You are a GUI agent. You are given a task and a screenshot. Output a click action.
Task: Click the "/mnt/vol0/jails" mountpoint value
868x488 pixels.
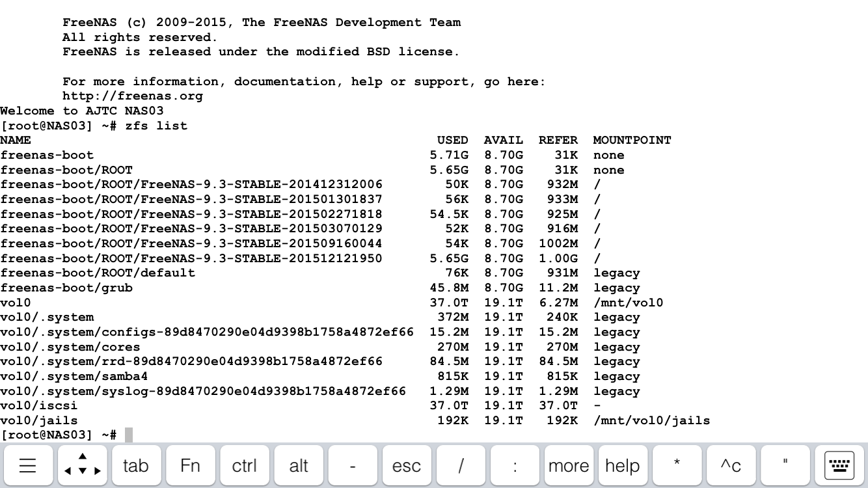[652, 420]
